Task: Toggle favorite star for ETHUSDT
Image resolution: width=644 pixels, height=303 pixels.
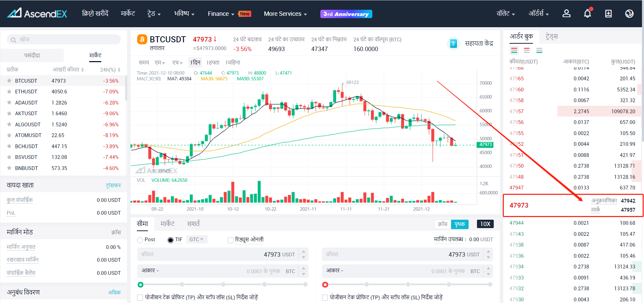Action: 9,91
